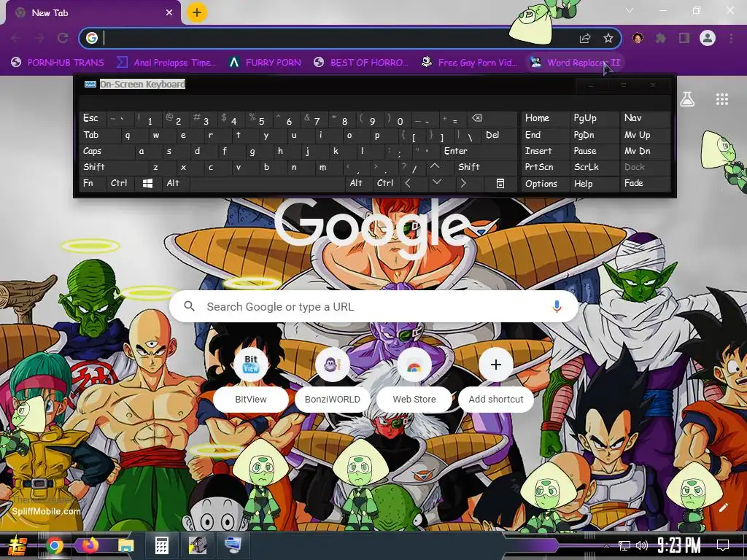Open the Web Store shortcut
This screenshot has height=560, width=747.
point(414,378)
